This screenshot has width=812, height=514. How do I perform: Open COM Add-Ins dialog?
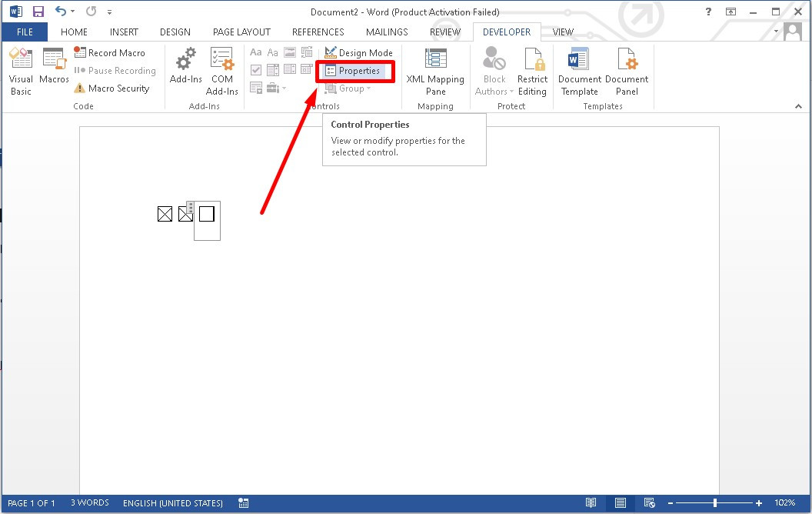coord(221,71)
